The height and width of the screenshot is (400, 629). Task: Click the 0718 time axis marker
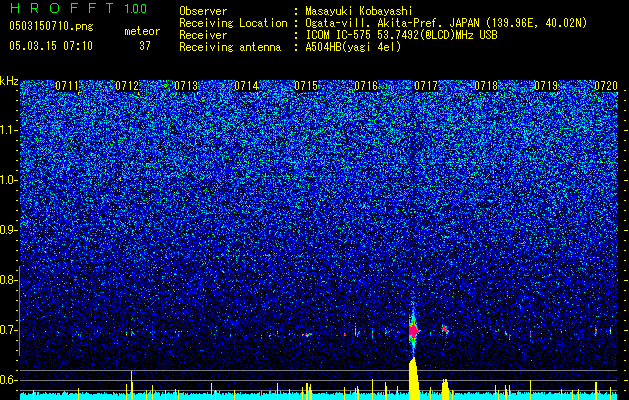point(486,86)
